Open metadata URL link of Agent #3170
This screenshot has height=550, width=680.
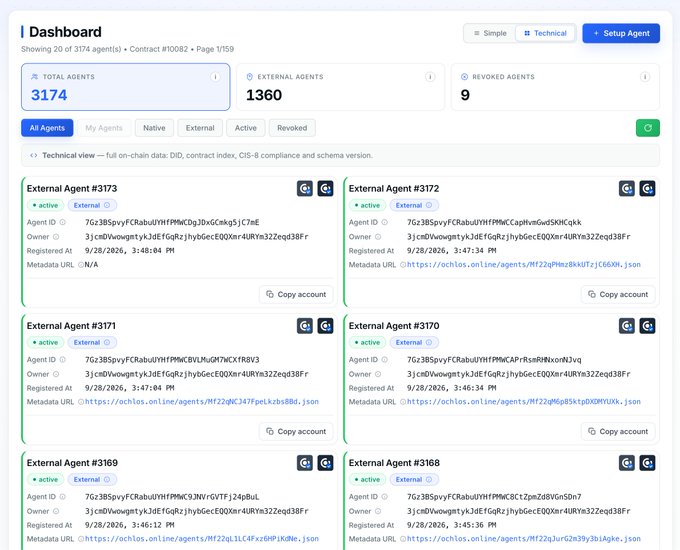523,402
